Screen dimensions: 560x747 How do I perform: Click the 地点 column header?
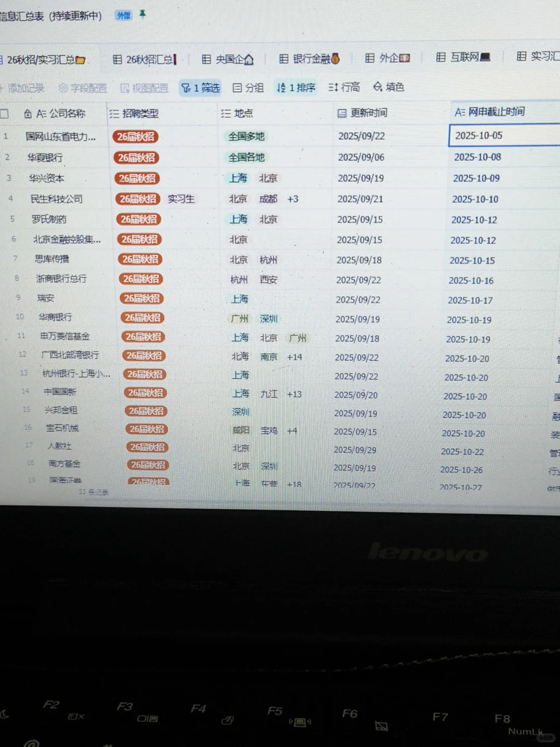pos(243,113)
